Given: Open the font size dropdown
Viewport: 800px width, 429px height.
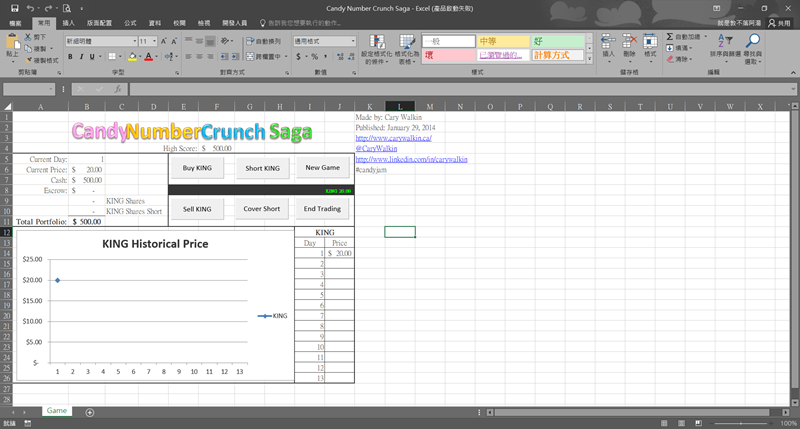Looking at the screenshot, I should pyautogui.click(x=154, y=41).
